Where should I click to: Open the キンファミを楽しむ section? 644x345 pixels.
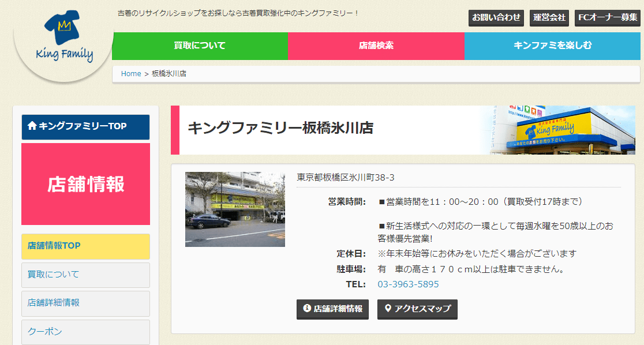click(553, 45)
